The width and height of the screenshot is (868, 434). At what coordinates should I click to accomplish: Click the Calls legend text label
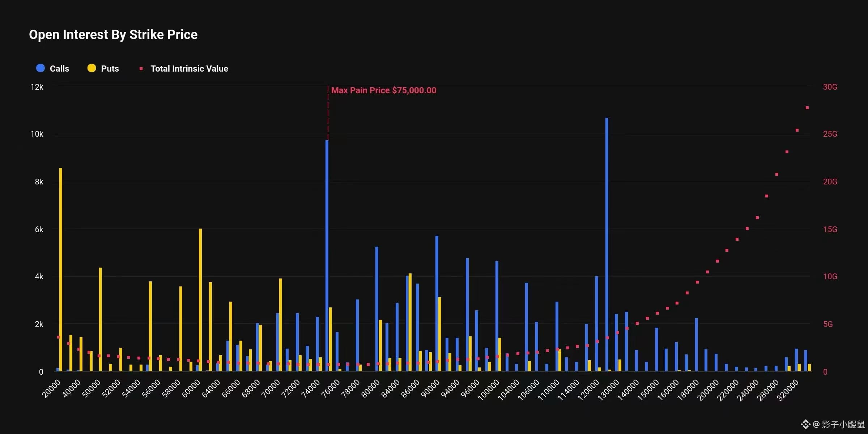59,69
